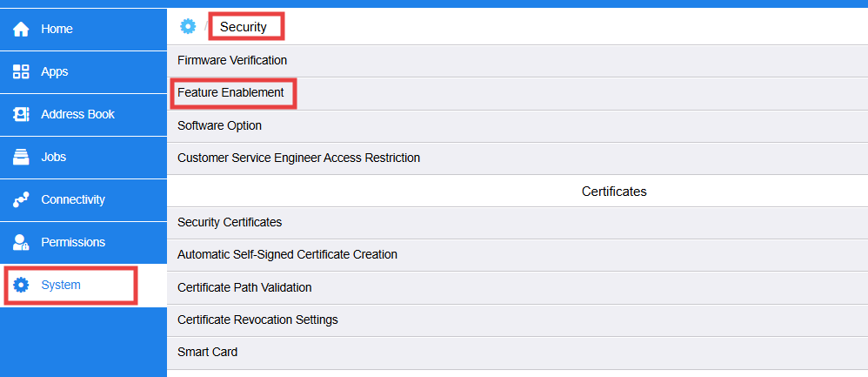Open Certificate Revocation Settings
The image size is (868, 377).
point(257,320)
